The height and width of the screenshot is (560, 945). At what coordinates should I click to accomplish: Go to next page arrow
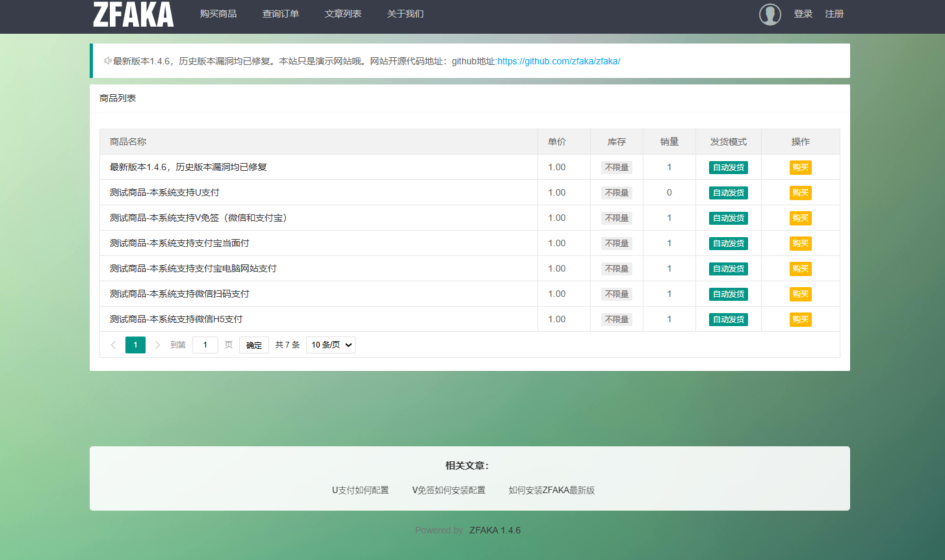157,345
